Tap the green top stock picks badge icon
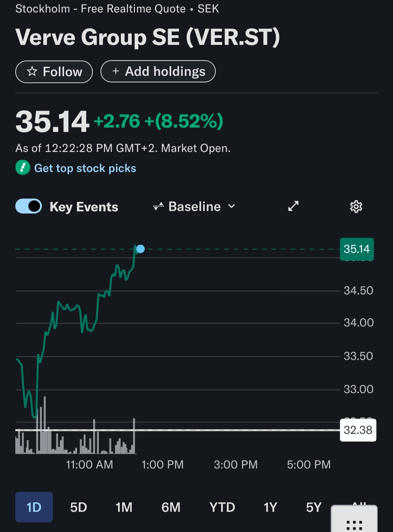The width and height of the screenshot is (393, 532). pyautogui.click(x=23, y=168)
